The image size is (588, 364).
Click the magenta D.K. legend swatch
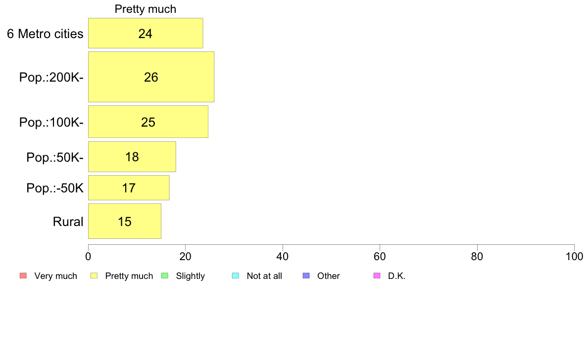tap(377, 275)
